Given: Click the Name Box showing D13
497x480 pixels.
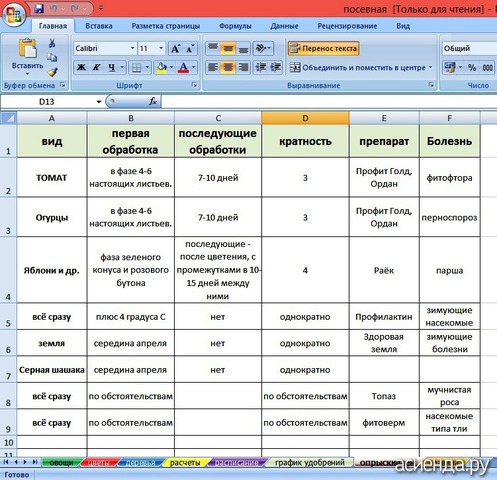Looking at the screenshot, I should [47, 102].
